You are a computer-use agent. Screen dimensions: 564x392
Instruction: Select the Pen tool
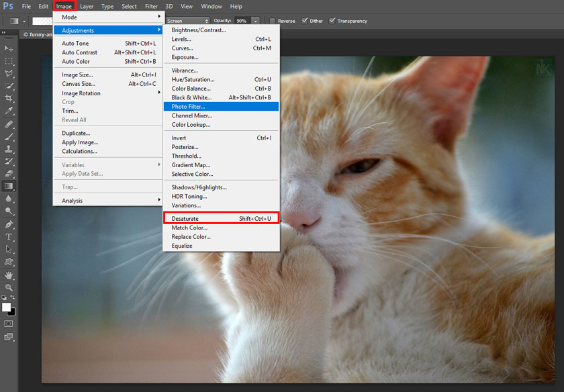click(x=9, y=225)
